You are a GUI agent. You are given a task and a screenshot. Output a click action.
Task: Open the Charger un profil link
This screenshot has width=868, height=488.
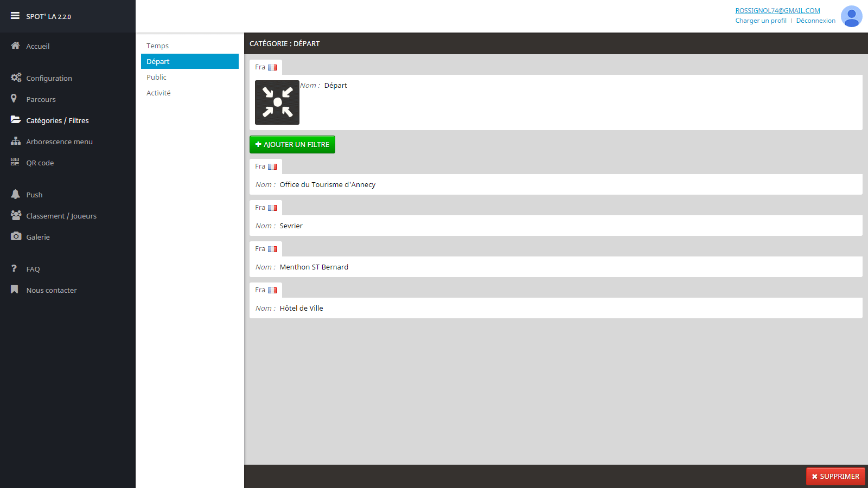point(761,20)
